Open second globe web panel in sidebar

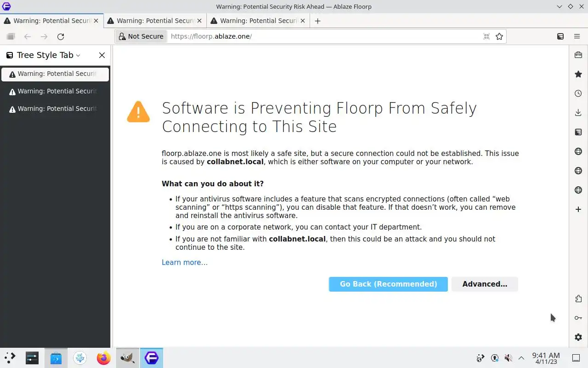point(578,171)
